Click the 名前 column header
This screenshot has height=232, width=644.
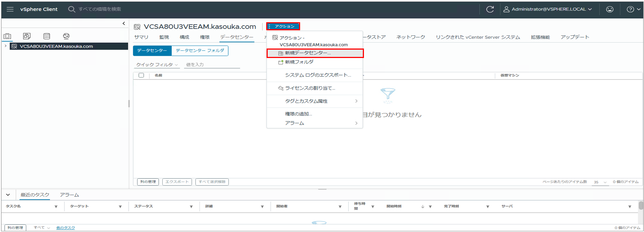(x=158, y=75)
